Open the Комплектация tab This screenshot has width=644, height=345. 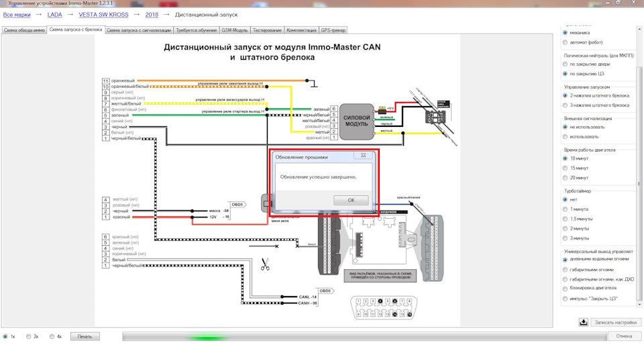point(301,30)
